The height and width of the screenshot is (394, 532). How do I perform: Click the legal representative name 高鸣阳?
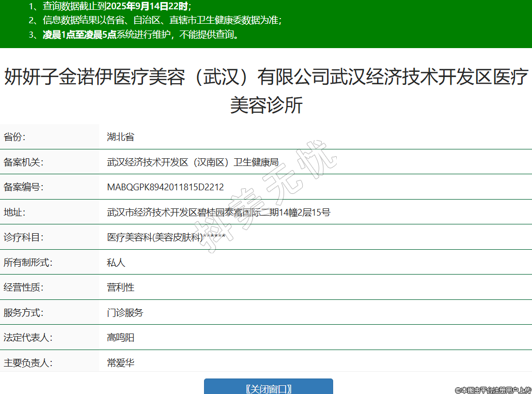(x=120, y=338)
